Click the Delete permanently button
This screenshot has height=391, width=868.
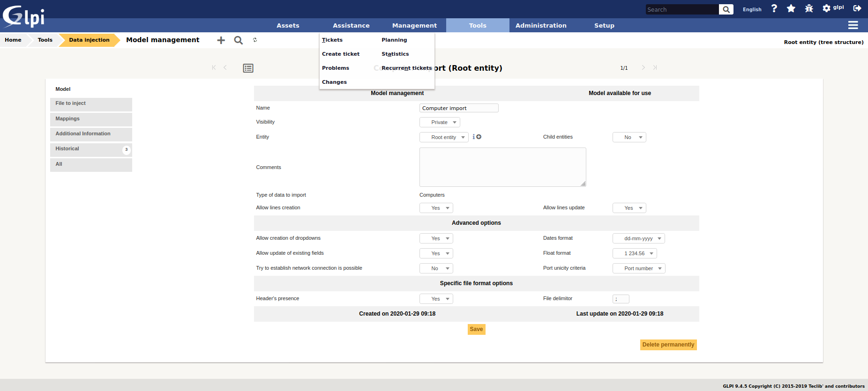point(668,345)
